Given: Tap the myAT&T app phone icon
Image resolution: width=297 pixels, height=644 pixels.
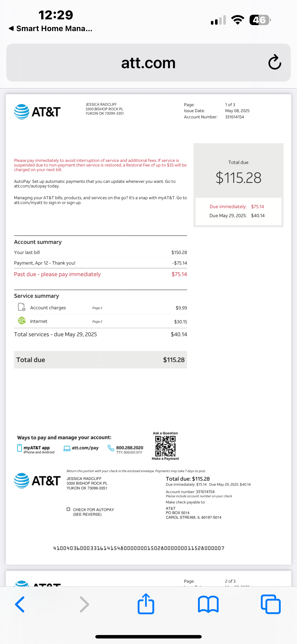Looking at the screenshot, I should [20, 448].
